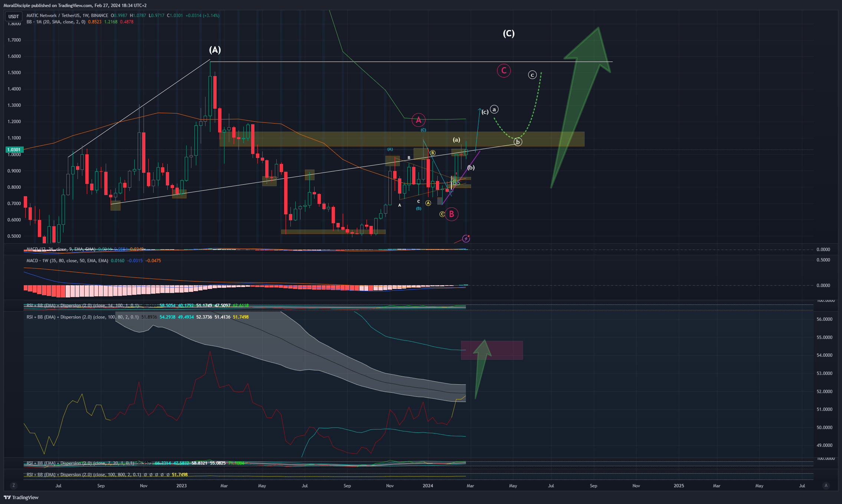The height and width of the screenshot is (504, 842).
Task: Click the yellow RSI value 51.7498 in large pane
Action: coord(241,317)
